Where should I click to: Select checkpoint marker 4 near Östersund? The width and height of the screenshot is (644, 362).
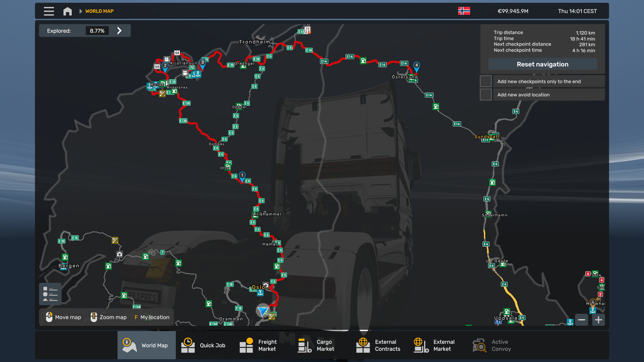417,66
